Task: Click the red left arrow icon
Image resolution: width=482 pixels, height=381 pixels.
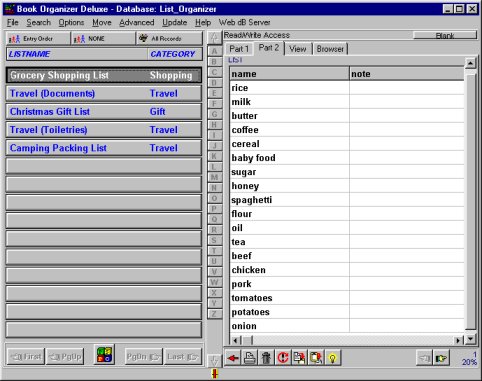Action: tap(233, 358)
